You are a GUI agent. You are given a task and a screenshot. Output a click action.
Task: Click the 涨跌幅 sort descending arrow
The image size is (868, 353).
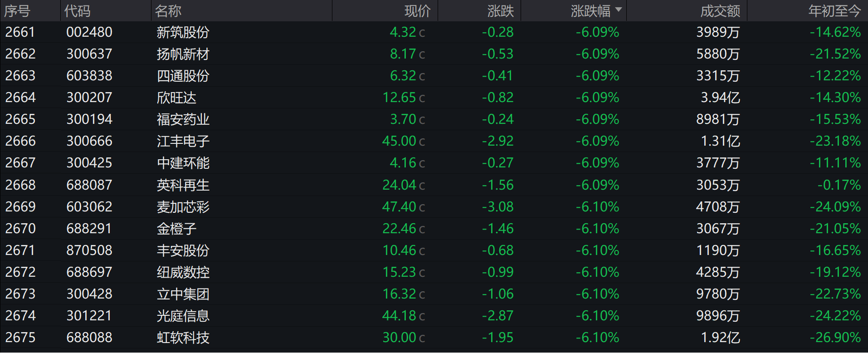[619, 10]
